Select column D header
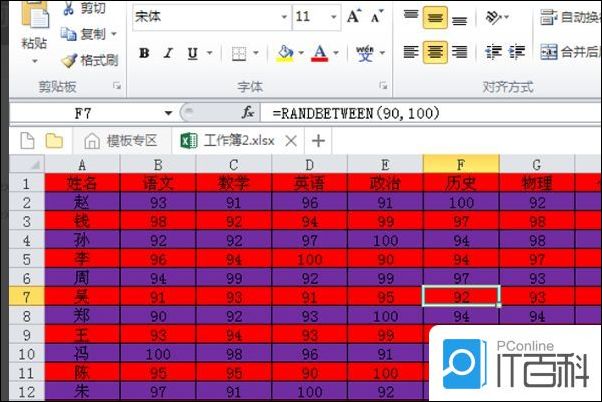 click(x=309, y=165)
